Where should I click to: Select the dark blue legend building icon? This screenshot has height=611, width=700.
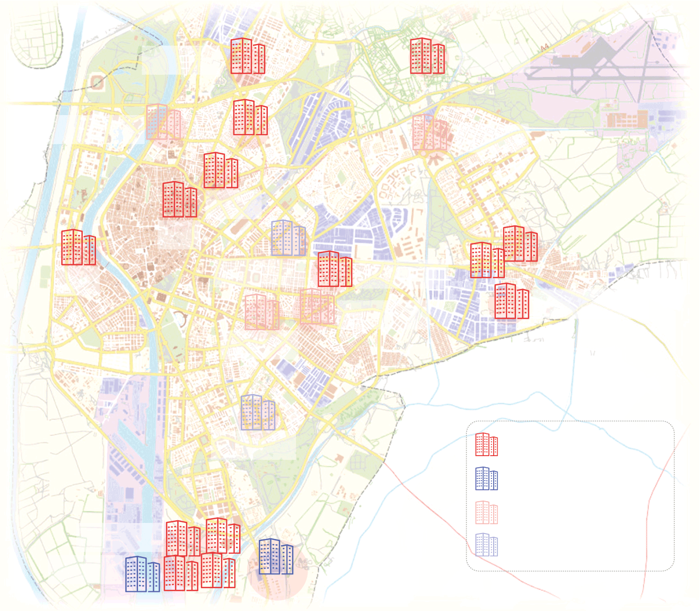tap(486, 478)
